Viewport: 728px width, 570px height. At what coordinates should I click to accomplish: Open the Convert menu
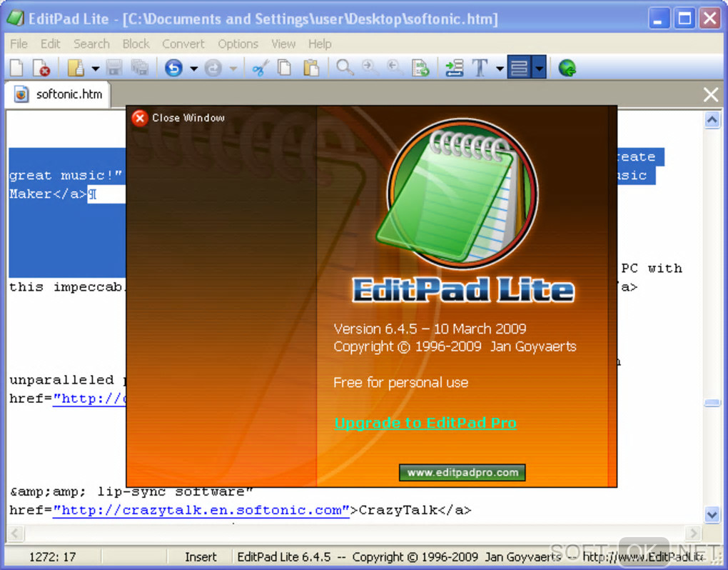(x=183, y=44)
